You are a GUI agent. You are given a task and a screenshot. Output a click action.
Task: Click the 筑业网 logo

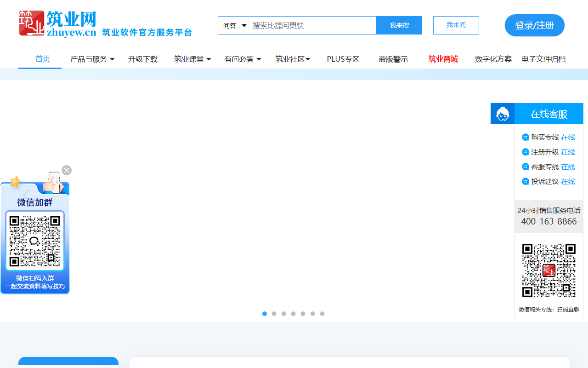58,23
